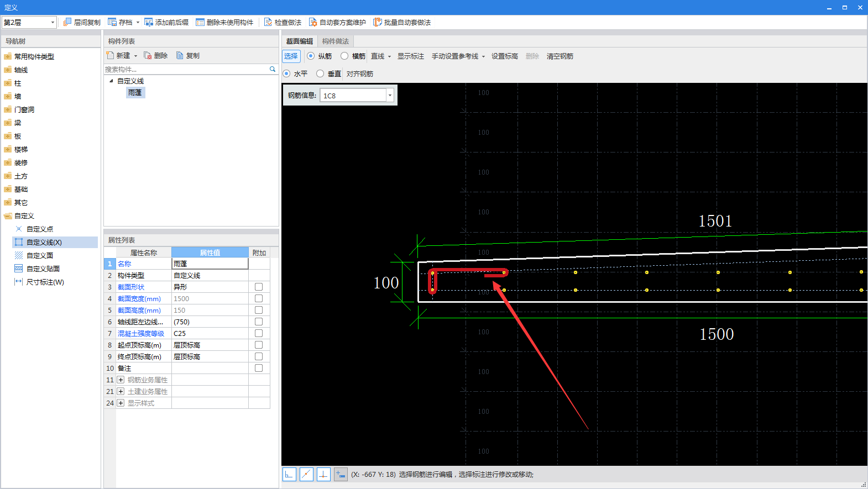Screen dimensions: 868x489
Task: Click the 添加前后缀 prefix/suffix icon
Action: tap(149, 22)
